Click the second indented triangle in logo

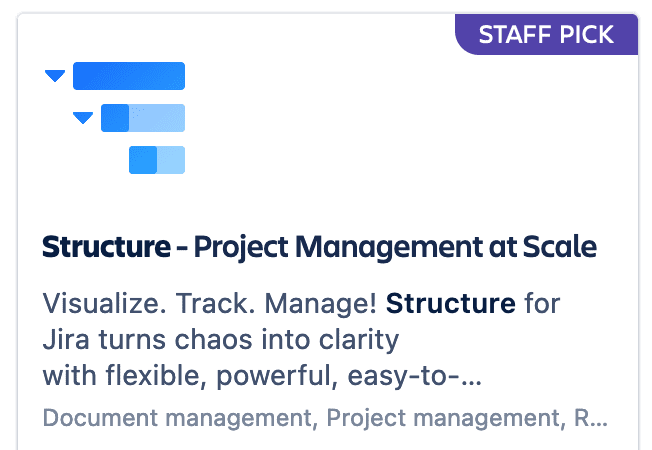pos(83,118)
